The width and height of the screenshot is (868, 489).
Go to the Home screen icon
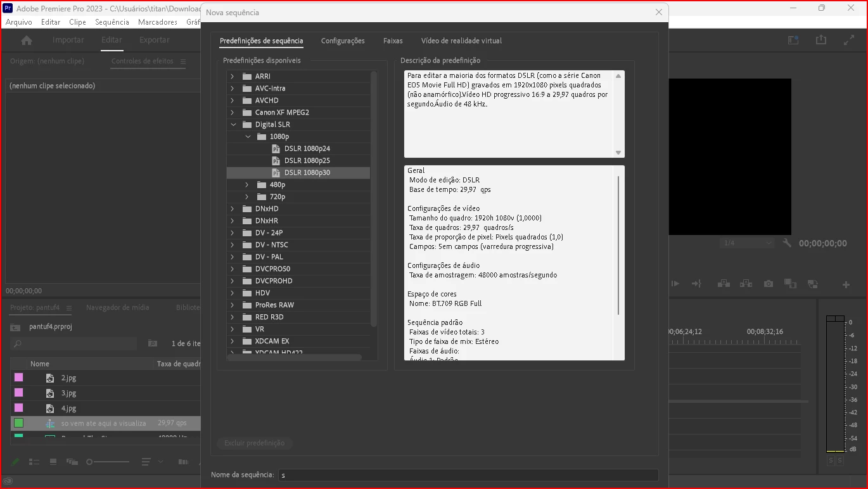(27, 40)
